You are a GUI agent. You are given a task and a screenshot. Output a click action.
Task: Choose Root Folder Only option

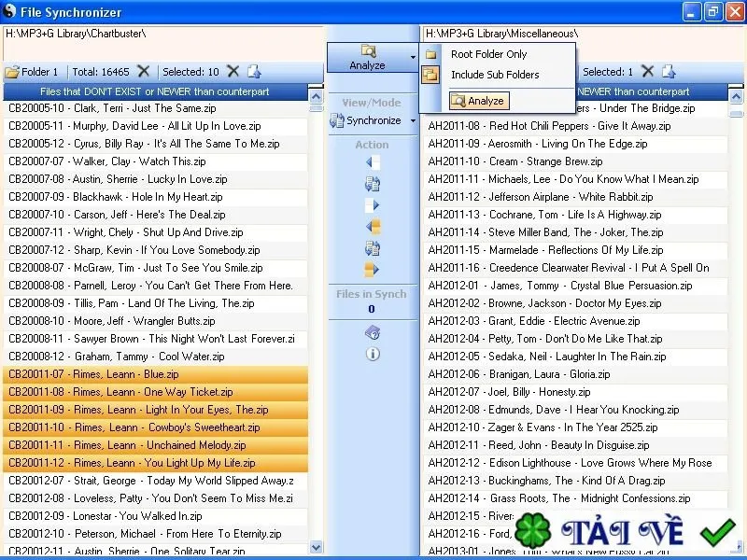(488, 54)
